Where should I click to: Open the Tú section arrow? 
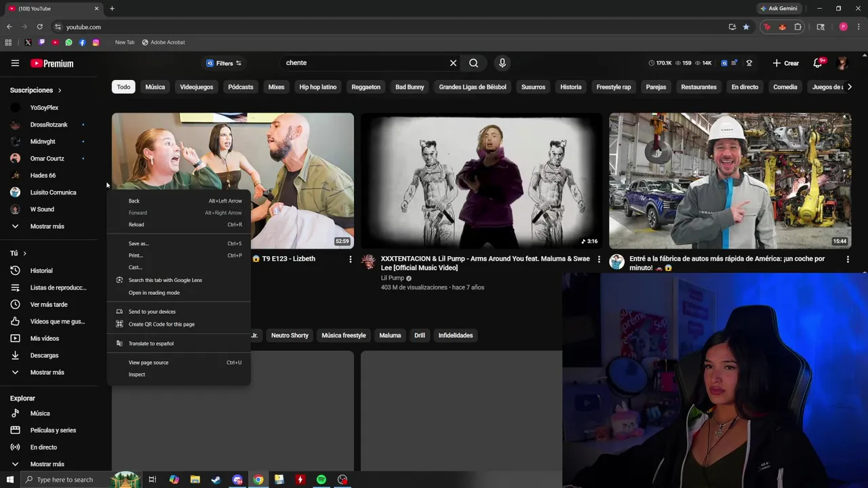pyautogui.click(x=25, y=253)
